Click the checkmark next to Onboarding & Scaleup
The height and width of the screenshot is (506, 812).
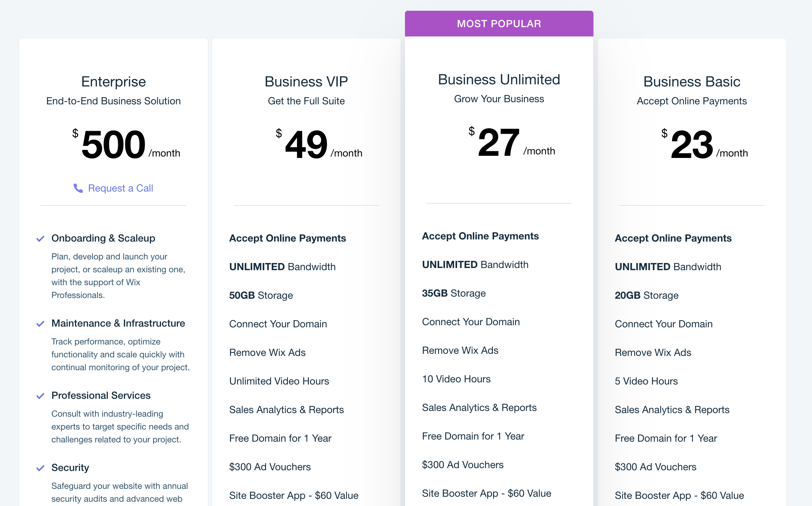(x=40, y=239)
